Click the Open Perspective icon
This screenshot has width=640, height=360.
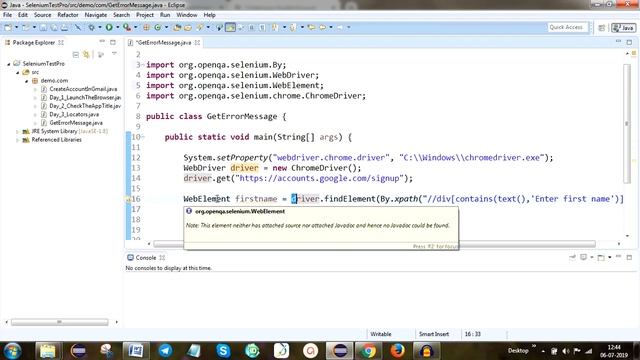click(x=602, y=28)
